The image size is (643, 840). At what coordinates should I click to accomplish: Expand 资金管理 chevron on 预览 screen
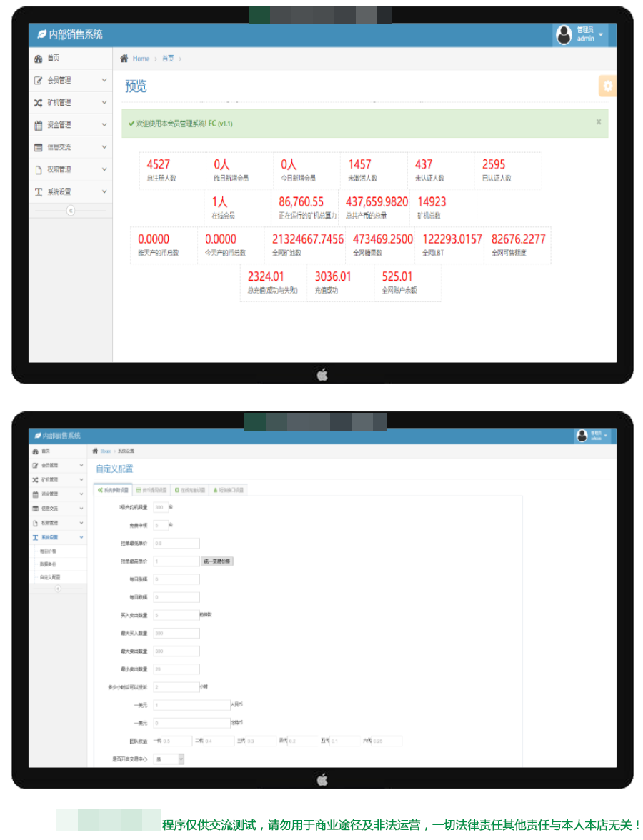(x=104, y=125)
